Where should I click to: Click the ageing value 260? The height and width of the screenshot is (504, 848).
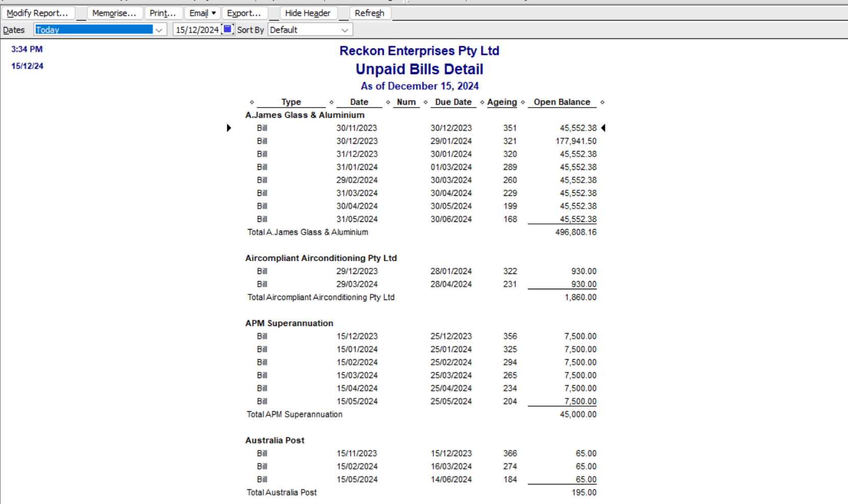click(510, 180)
